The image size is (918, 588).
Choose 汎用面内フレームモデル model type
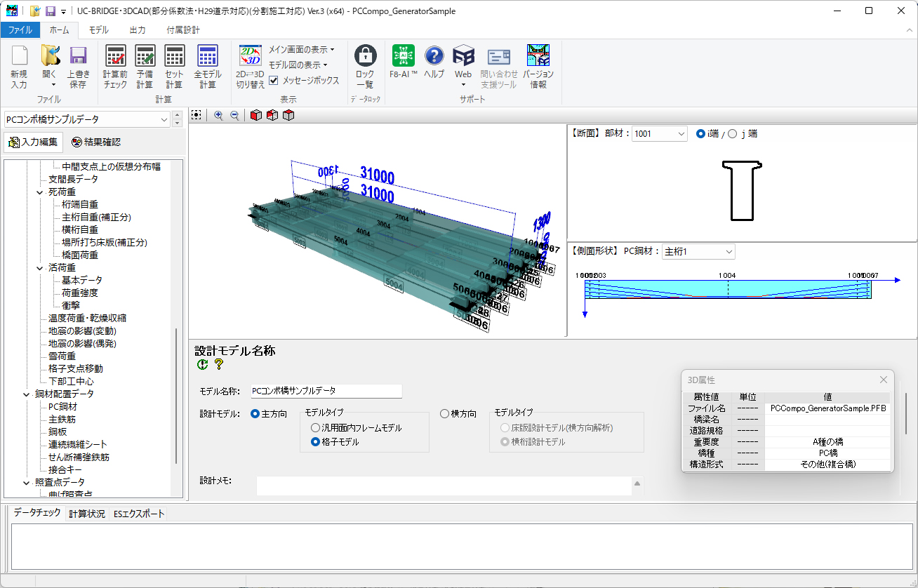[316, 428]
